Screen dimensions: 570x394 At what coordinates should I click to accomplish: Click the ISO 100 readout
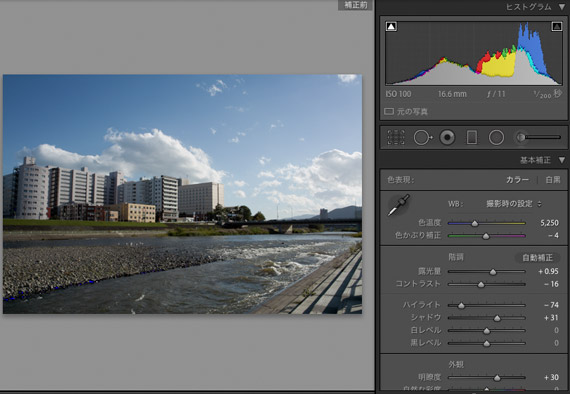(398, 94)
